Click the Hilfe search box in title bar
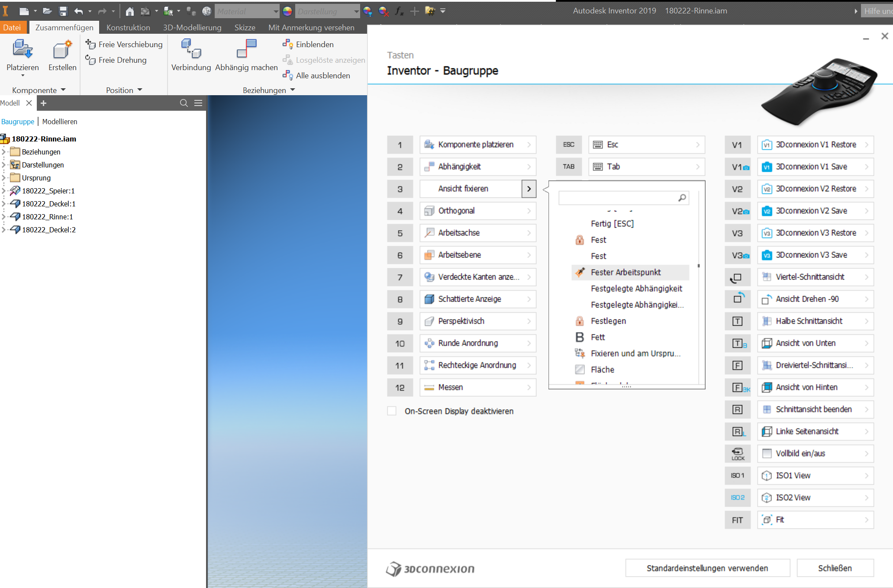Image resolution: width=893 pixels, height=588 pixels. tap(877, 11)
